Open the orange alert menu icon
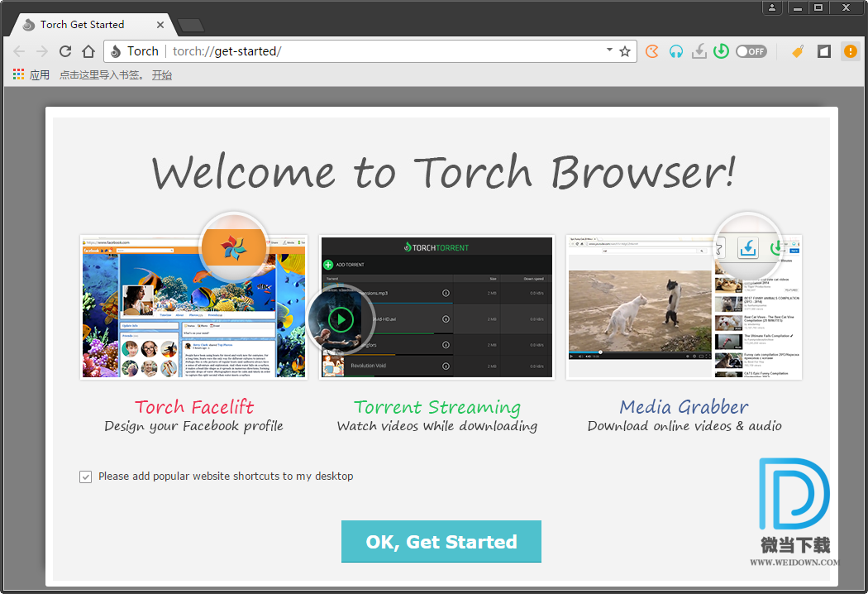The width and height of the screenshot is (868, 594). (x=851, y=51)
